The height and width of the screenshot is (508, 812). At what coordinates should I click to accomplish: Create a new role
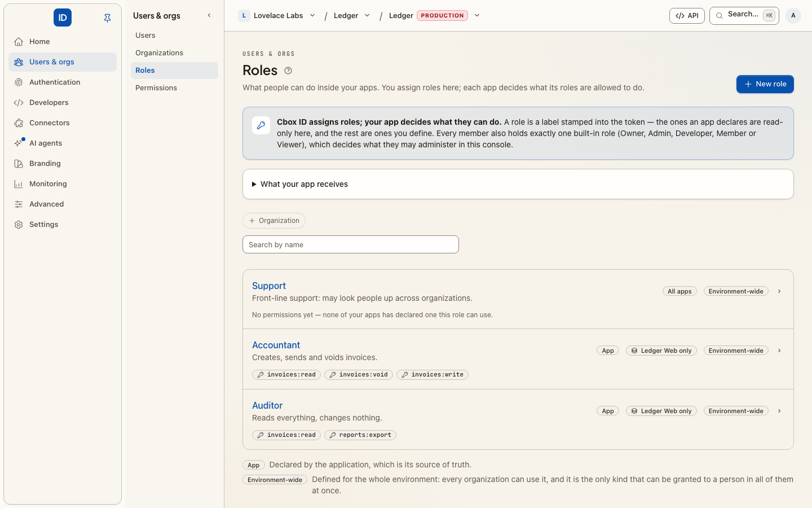[765, 84]
